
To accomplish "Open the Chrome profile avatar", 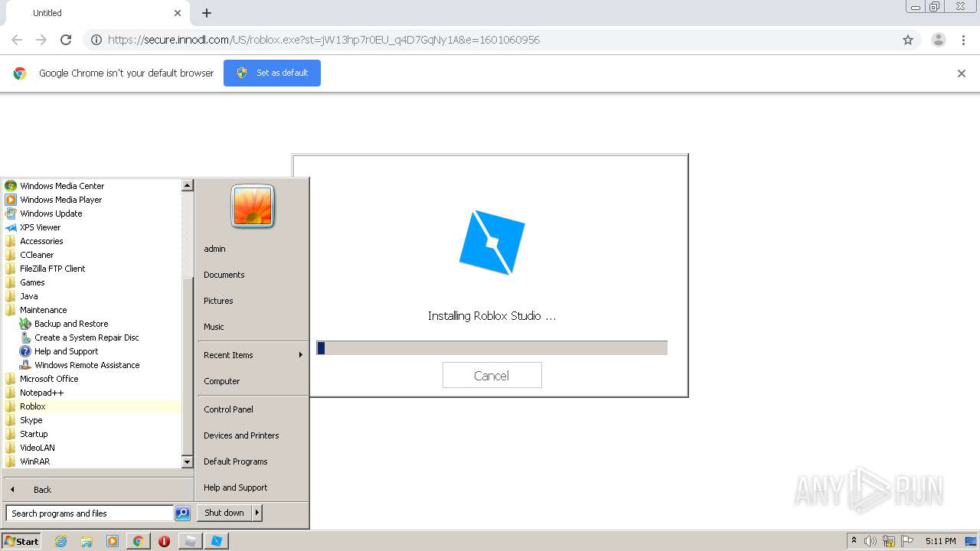I will [939, 40].
